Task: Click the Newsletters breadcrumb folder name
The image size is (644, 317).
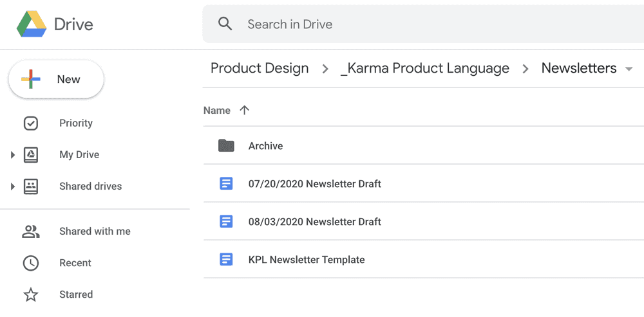Action: coord(579,68)
